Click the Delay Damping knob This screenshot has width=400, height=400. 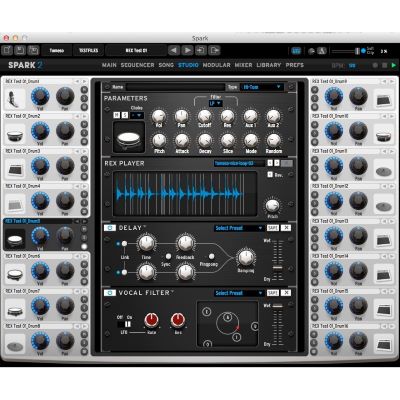coord(246,257)
